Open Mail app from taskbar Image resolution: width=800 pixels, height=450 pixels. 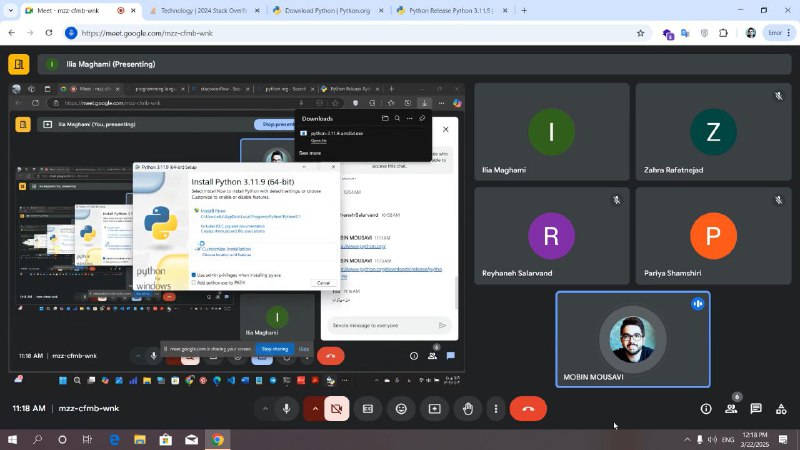tap(192, 439)
